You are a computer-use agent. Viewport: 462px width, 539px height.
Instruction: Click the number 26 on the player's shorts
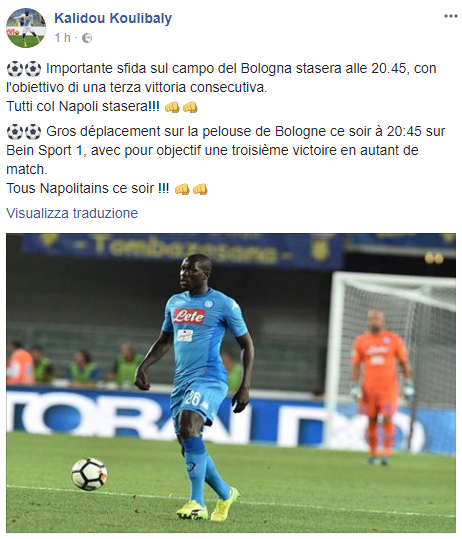tap(192, 399)
